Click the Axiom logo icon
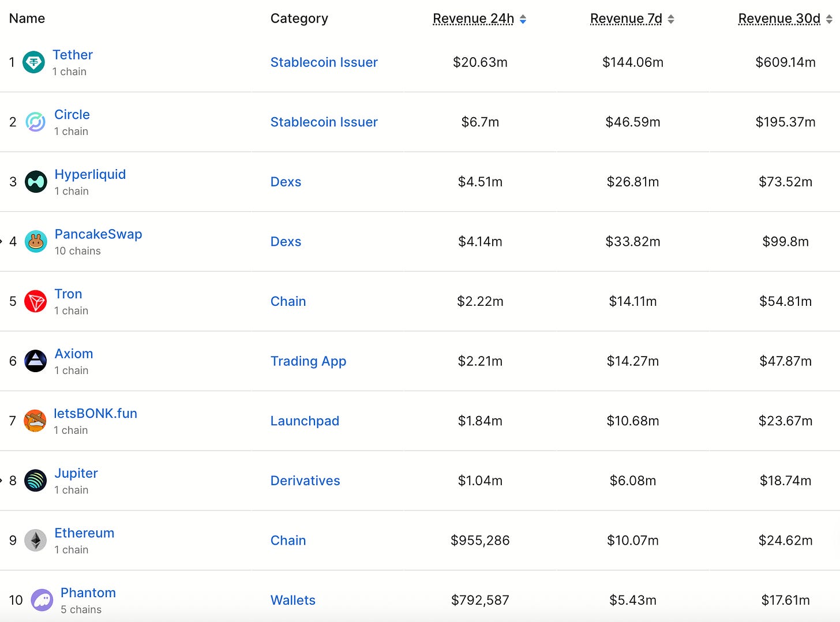The height and width of the screenshot is (622, 840). click(36, 361)
